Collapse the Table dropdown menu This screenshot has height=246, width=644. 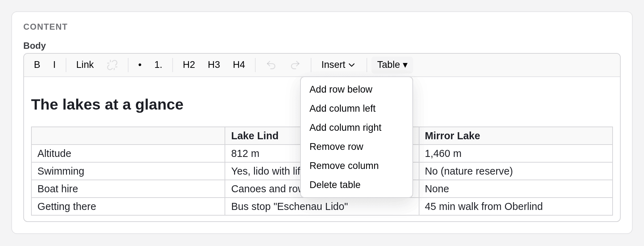(392, 65)
